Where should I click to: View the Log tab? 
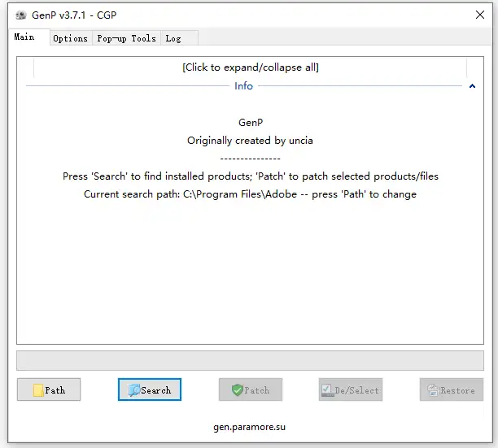tap(180, 38)
